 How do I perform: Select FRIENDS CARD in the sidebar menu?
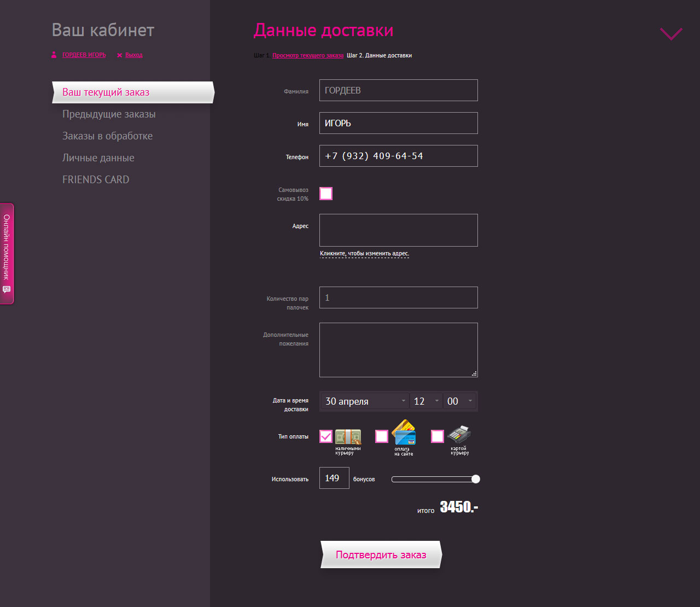96,180
